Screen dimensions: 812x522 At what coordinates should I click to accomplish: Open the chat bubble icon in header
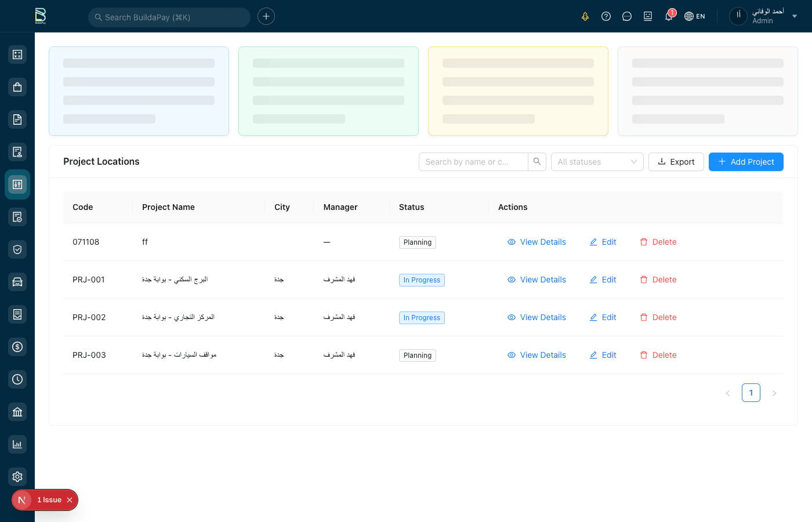click(x=627, y=16)
